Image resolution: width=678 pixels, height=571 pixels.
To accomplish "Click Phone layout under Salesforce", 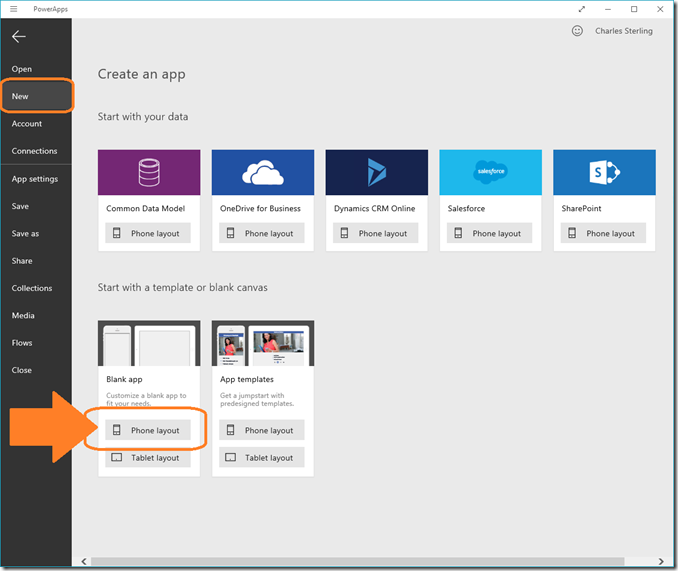I will [x=490, y=233].
